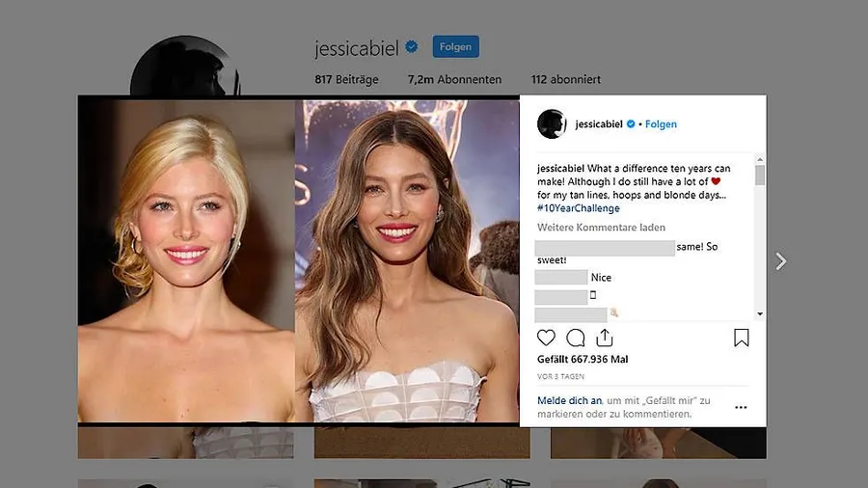Open the 7,2m Abonnenten followers list

click(x=454, y=80)
